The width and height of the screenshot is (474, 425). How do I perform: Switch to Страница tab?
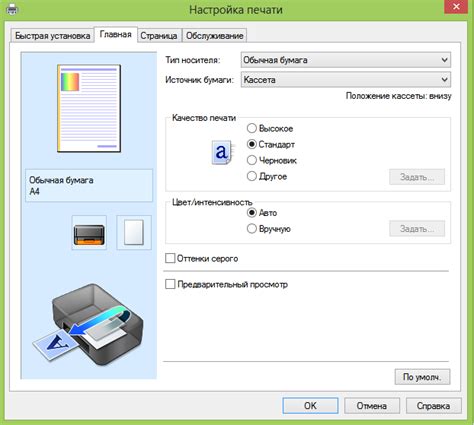pos(159,36)
